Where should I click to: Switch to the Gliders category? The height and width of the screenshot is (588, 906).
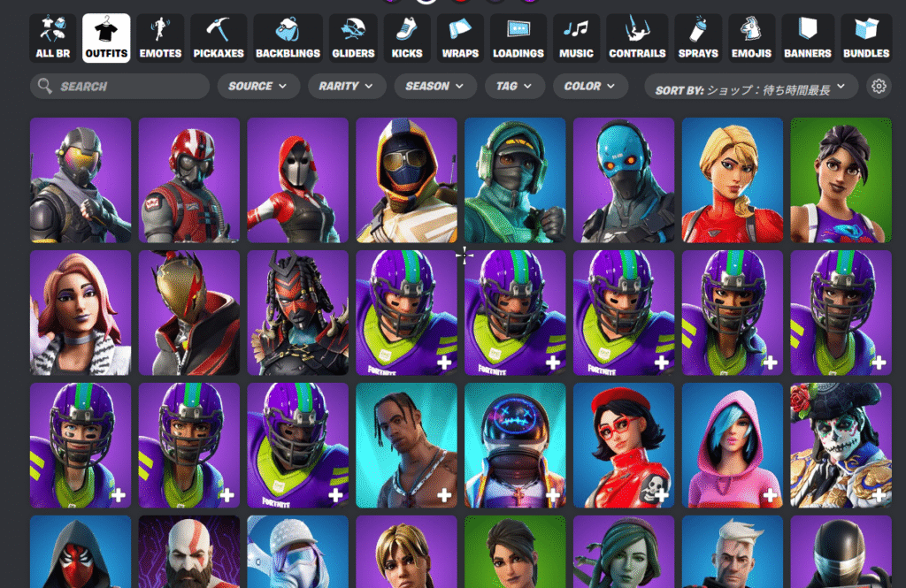[353, 38]
